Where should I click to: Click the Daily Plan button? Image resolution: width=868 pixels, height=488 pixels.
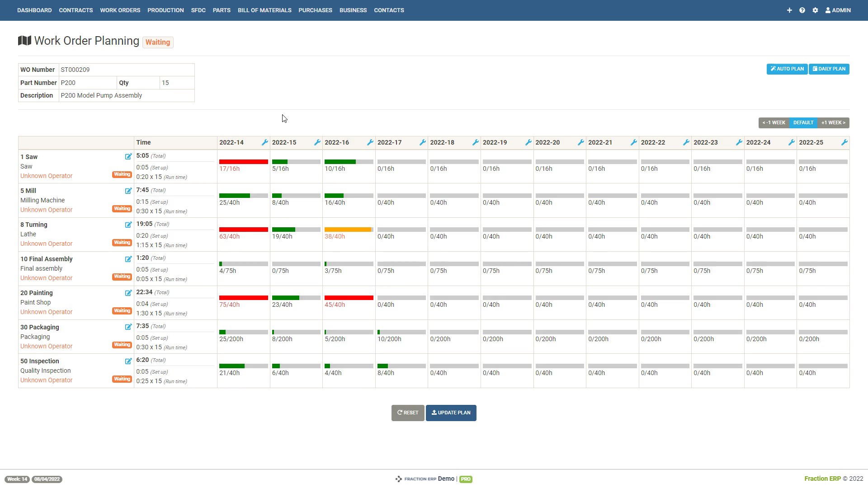[x=829, y=69]
